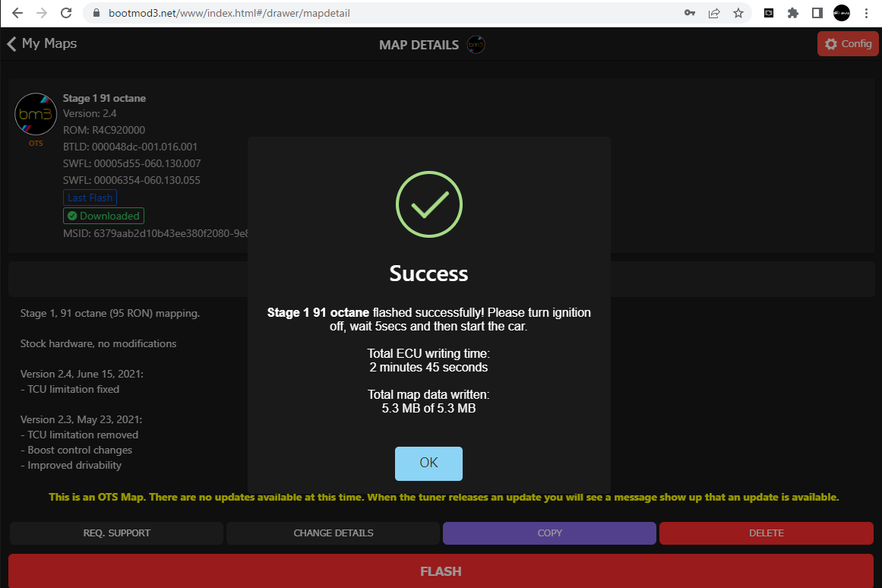The width and height of the screenshot is (882, 588).
Task: Open the saved passwords key icon
Action: (x=690, y=13)
